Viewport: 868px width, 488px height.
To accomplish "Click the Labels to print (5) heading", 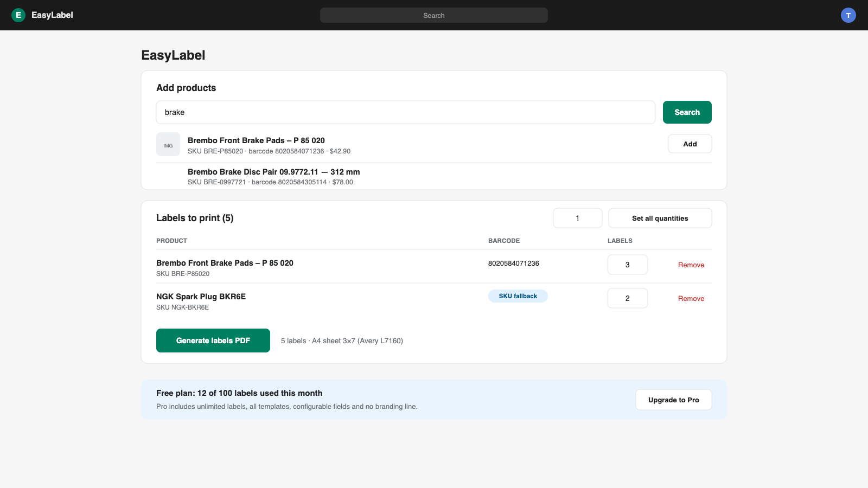I will pos(195,218).
